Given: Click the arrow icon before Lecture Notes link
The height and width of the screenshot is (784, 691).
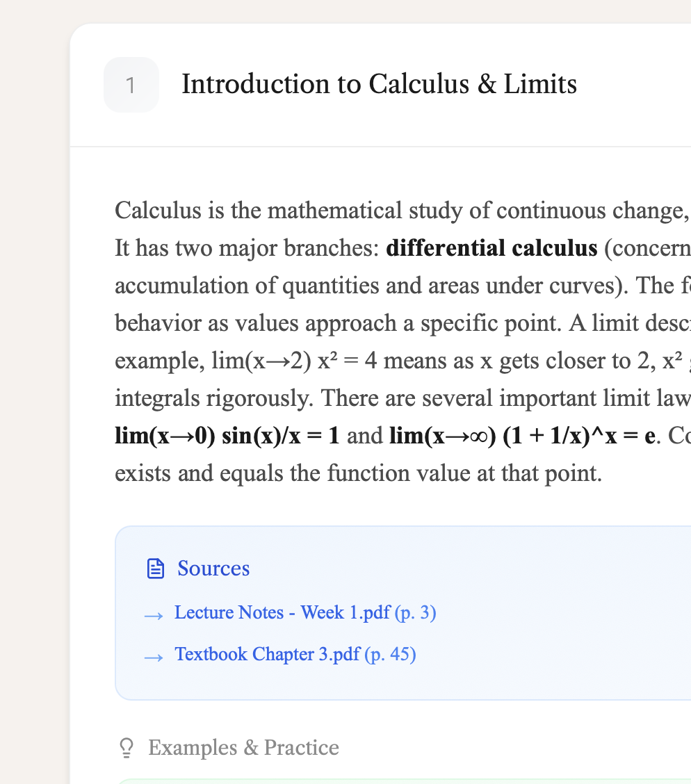Looking at the screenshot, I should pyautogui.click(x=154, y=614).
